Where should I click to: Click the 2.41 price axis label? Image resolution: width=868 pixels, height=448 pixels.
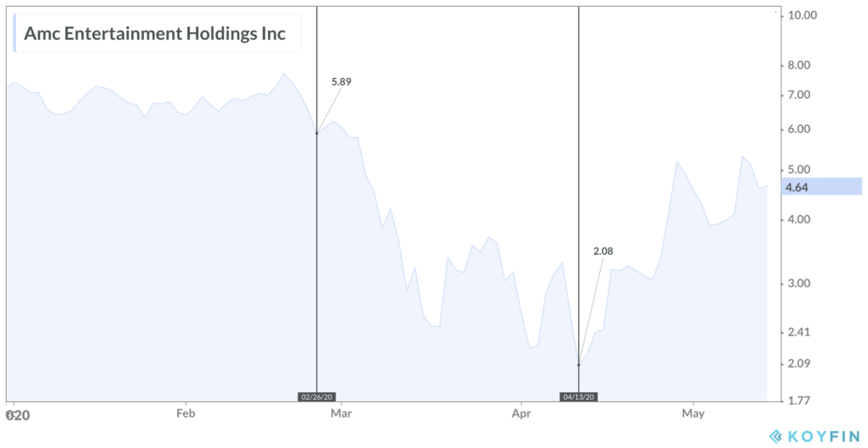(798, 333)
